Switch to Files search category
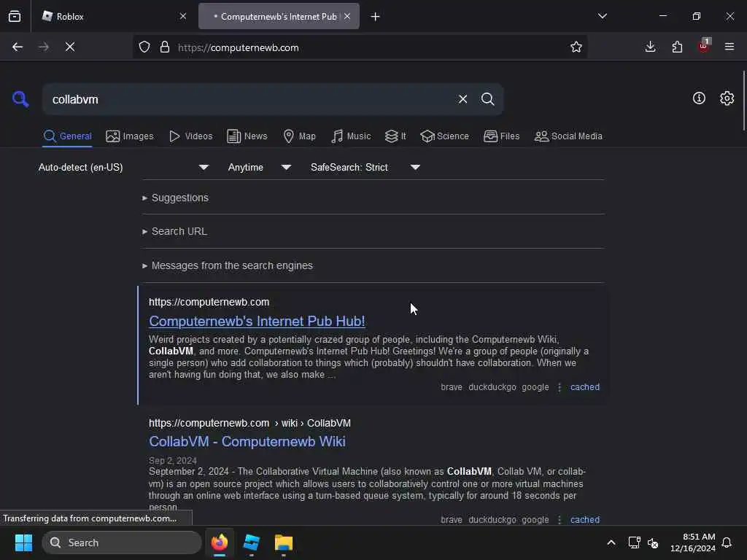This screenshot has width=747, height=560. coord(501,136)
